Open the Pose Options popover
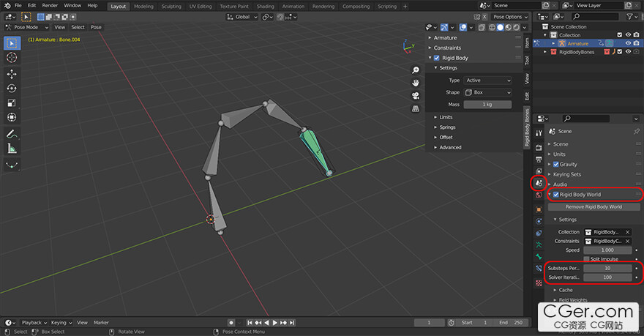 pos(509,17)
